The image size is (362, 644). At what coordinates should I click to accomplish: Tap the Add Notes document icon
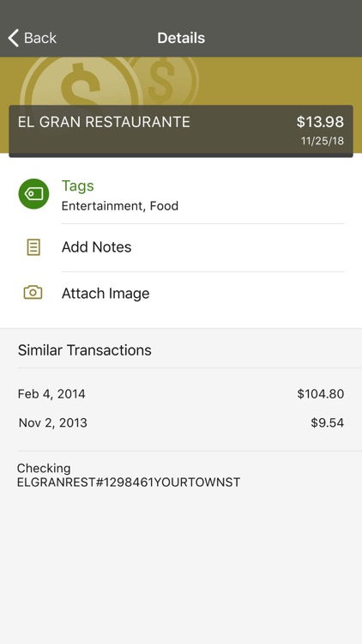(33, 247)
